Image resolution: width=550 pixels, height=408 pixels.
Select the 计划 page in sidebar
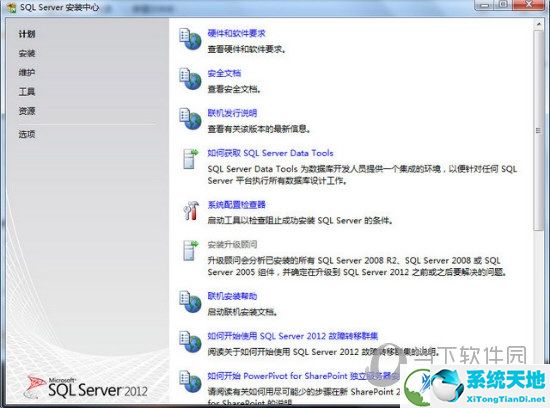(x=27, y=34)
